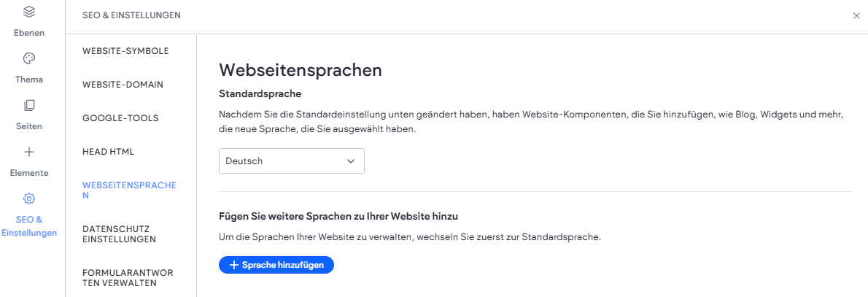The width and height of the screenshot is (868, 297).
Task: Open the Seiten pages icon
Action: pos(29,105)
